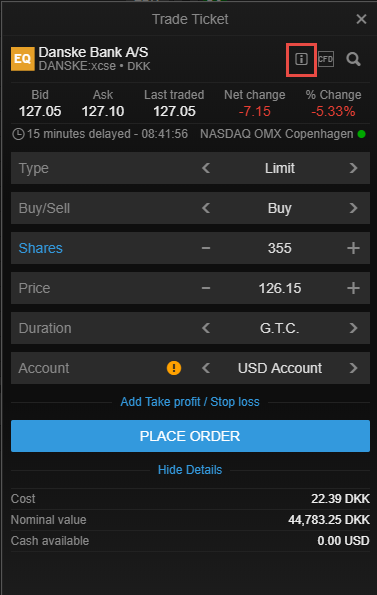Switch Buy/Sell to next option
Image resolution: width=377 pixels, height=595 pixels.
tap(353, 208)
